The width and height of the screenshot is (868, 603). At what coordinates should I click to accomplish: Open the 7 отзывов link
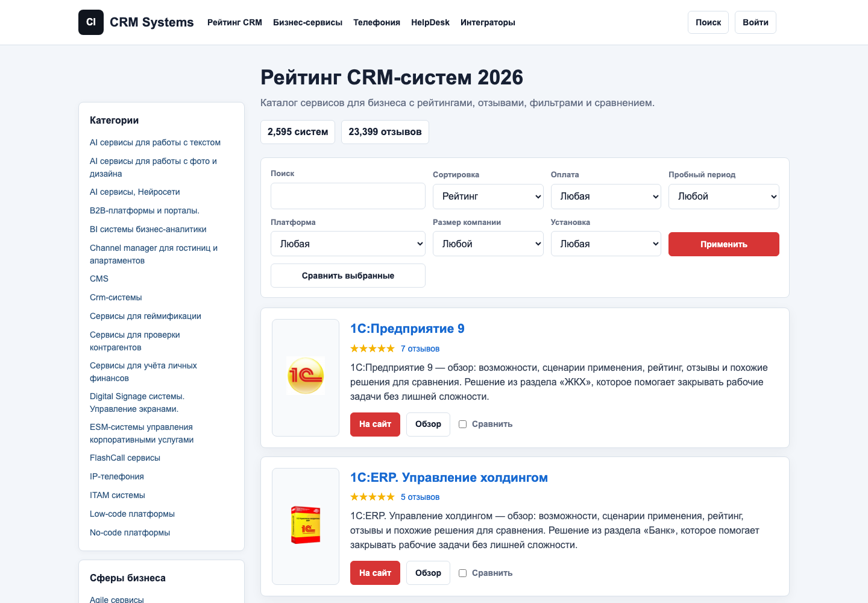tap(420, 349)
